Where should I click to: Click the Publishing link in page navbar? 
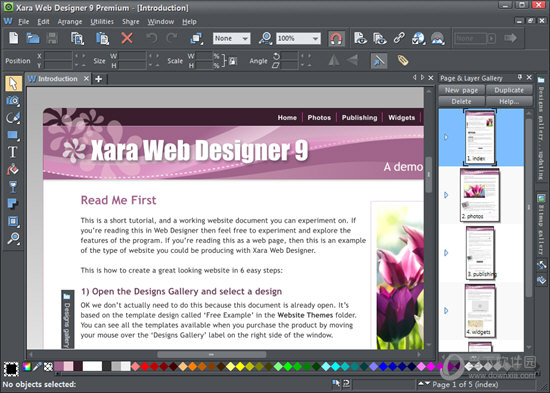tap(360, 118)
